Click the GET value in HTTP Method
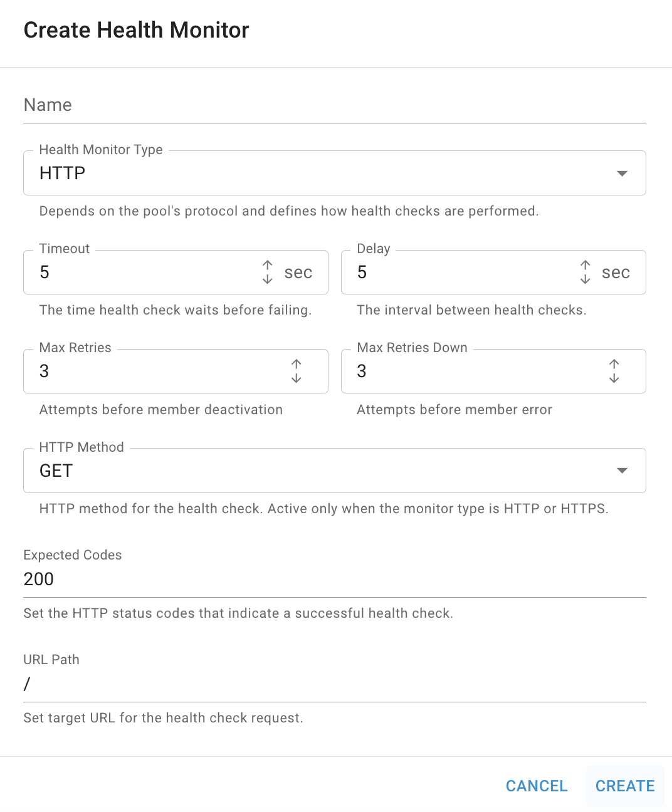Screen dimensions: 672x812 pyautogui.click(x=56, y=471)
